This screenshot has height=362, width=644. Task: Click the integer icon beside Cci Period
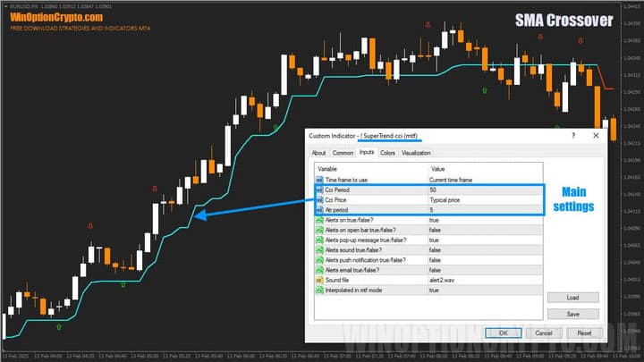click(319, 190)
